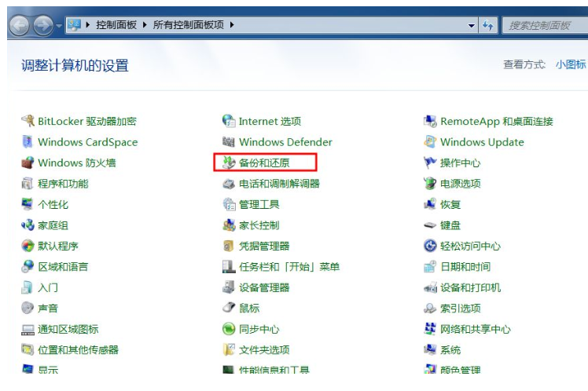Screen dimensions: 588x391
Task: Select 控制面板 in the address breadcrumb
Action: click(116, 25)
